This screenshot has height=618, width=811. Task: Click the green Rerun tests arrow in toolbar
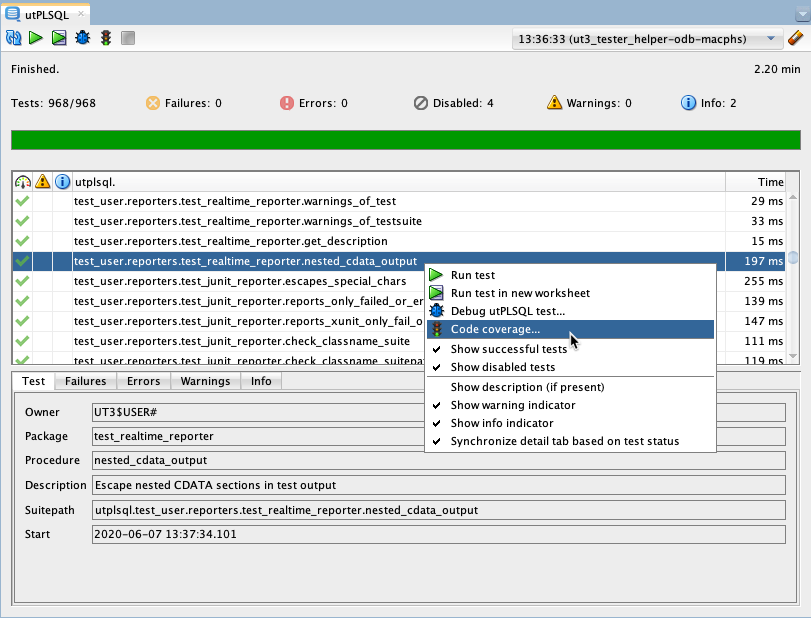36,38
